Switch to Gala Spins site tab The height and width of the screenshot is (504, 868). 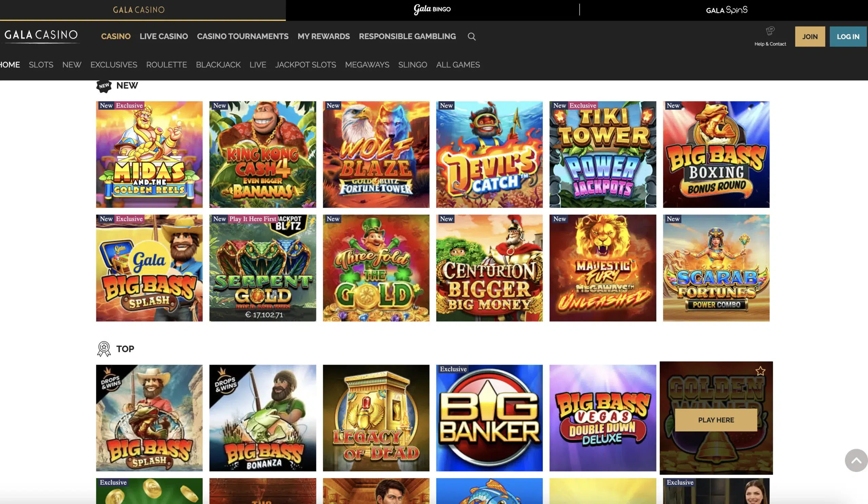[726, 10]
